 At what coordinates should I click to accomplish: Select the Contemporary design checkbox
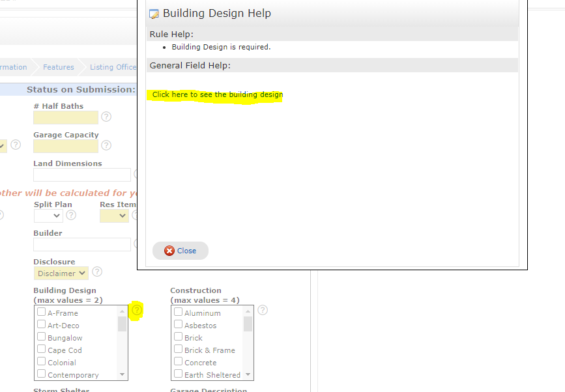[x=42, y=374]
